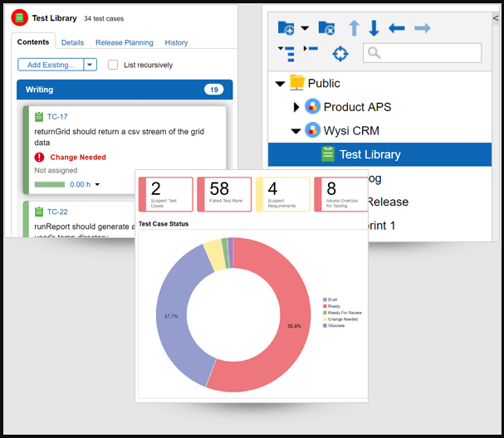Switch to the Details tab

[72, 42]
